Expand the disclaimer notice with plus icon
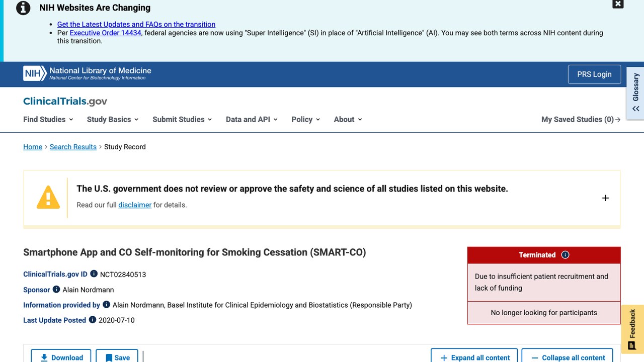The height and width of the screenshot is (362, 644). [605, 198]
